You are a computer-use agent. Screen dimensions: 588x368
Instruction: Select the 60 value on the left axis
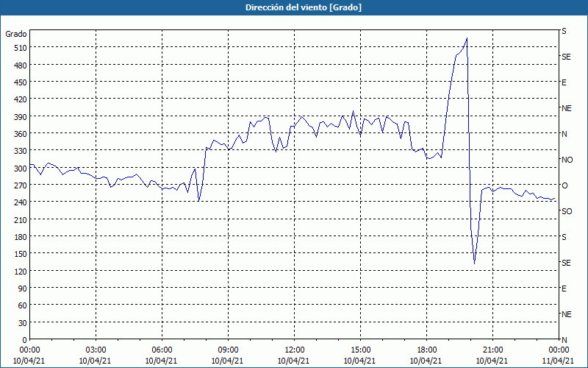(x=23, y=305)
